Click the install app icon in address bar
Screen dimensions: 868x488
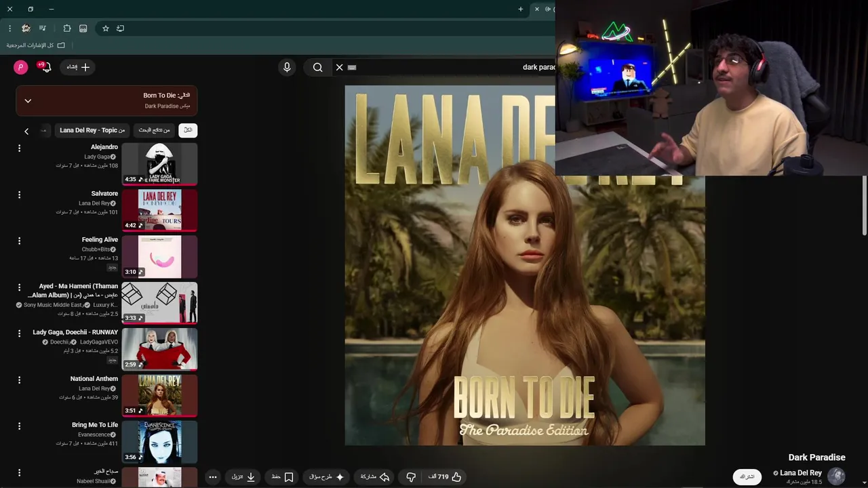click(x=121, y=28)
